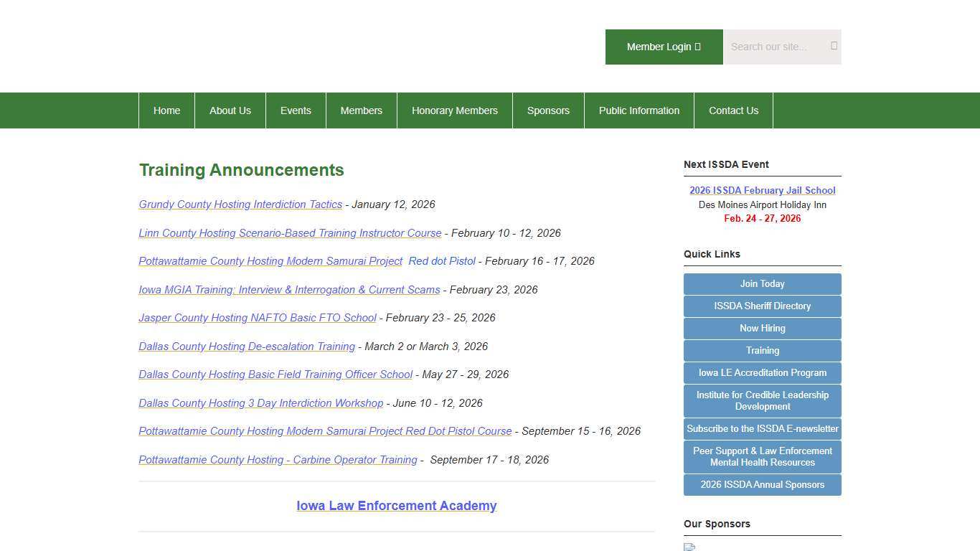Navigate to Contact Us
The image size is (980, 551).
click(733, 110)
